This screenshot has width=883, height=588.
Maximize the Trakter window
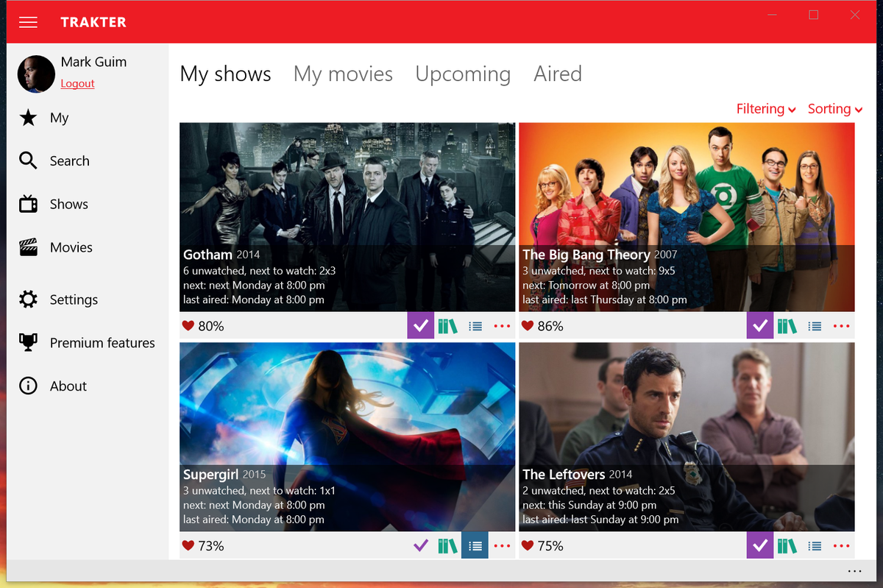pyautogui.click(x=813, y=15)
